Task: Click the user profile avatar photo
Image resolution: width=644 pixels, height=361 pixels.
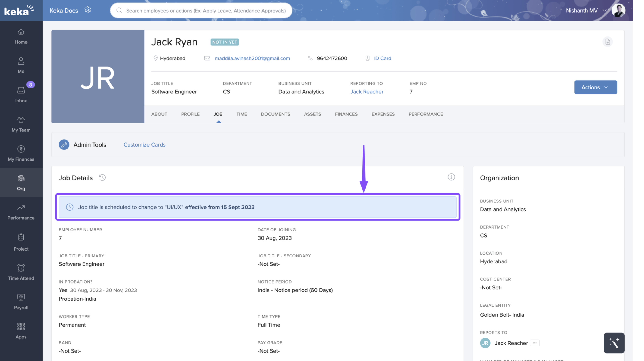Action: tap(618, 11)
